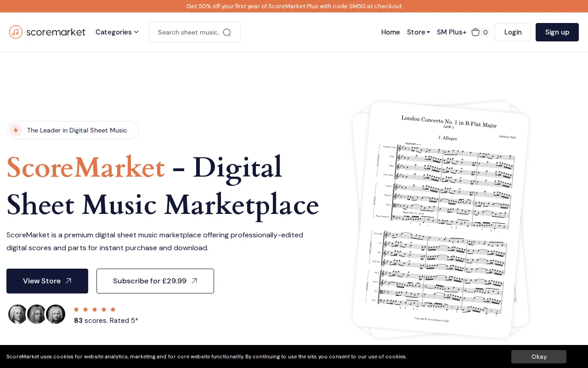
Task: Expand the Categories dropdown
Action: point(117,32)
